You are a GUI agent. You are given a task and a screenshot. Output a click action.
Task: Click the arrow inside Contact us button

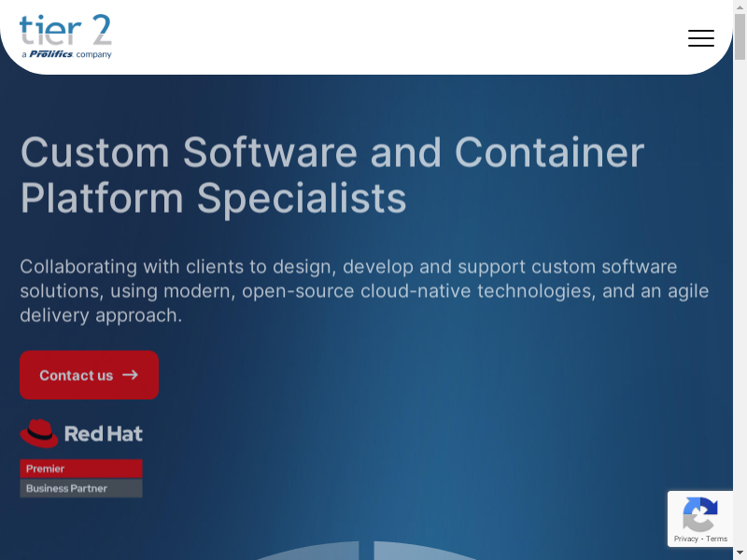(130, 375)
